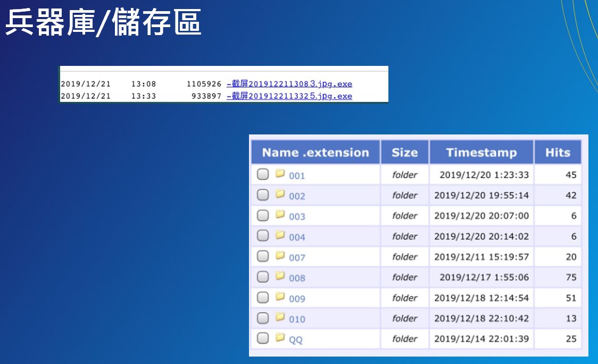Sort by the Name .extension column header
Viewport: 598px width, 364px height.
point(316,153)
